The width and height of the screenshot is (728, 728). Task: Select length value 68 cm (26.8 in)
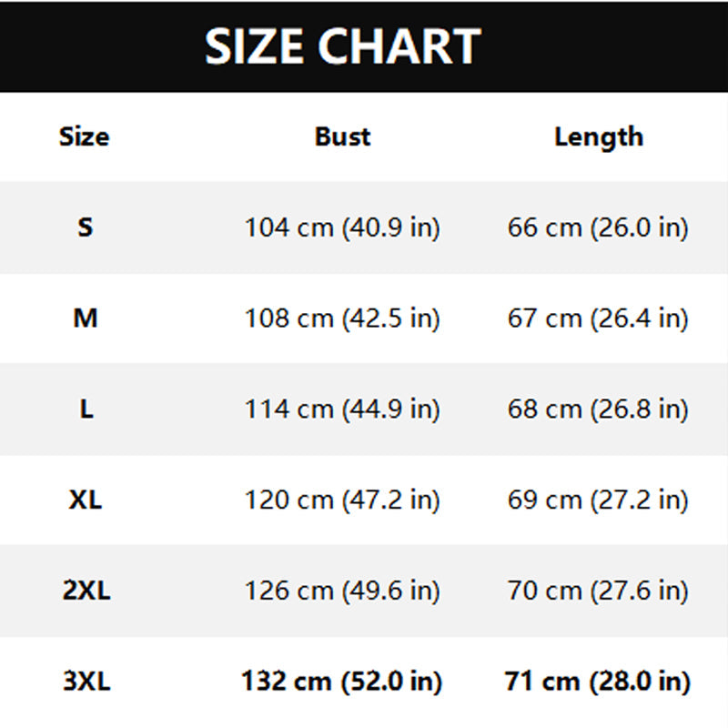coord(598,409)
